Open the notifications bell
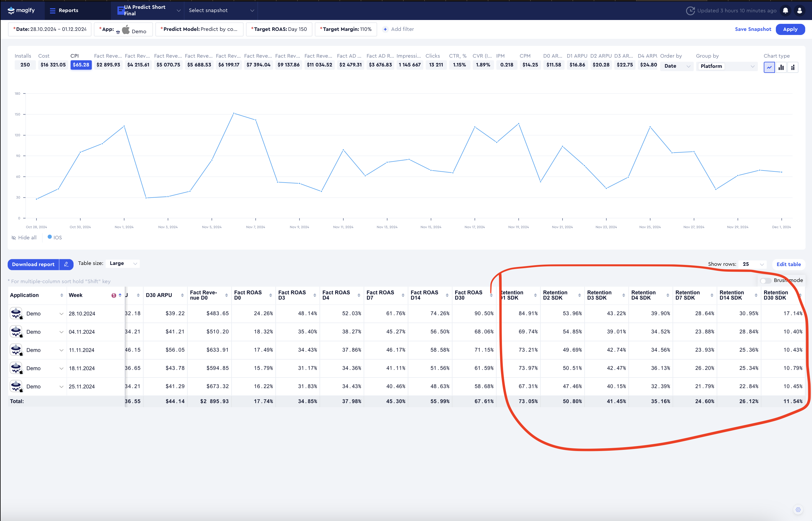 point(785,11)
